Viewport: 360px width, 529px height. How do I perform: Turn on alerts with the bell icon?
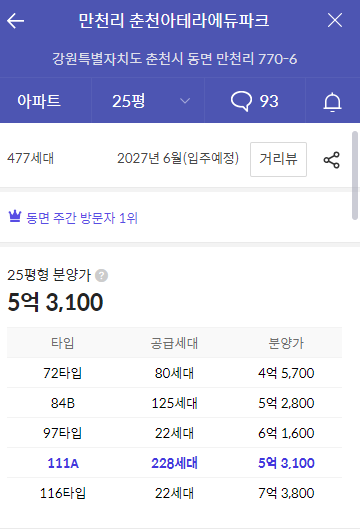pos(332,102)
